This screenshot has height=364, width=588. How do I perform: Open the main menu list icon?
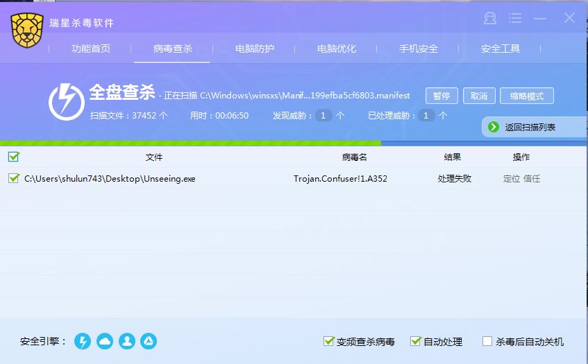point(515,18)
